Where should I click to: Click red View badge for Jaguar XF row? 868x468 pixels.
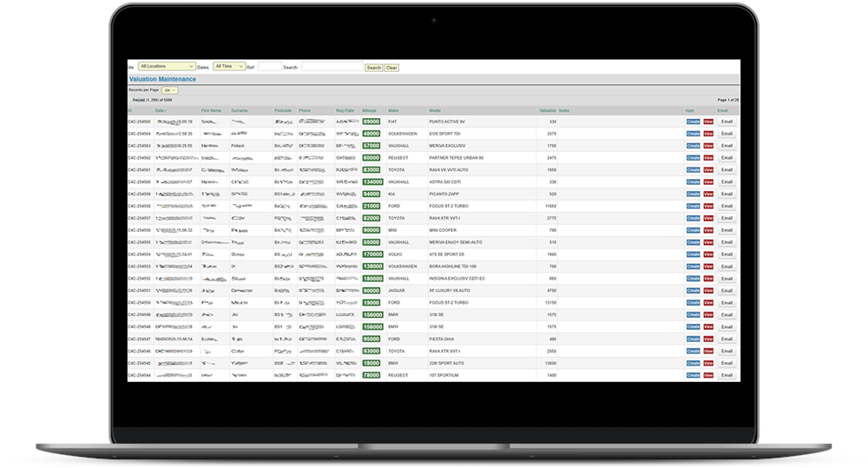tap(708, 291)
